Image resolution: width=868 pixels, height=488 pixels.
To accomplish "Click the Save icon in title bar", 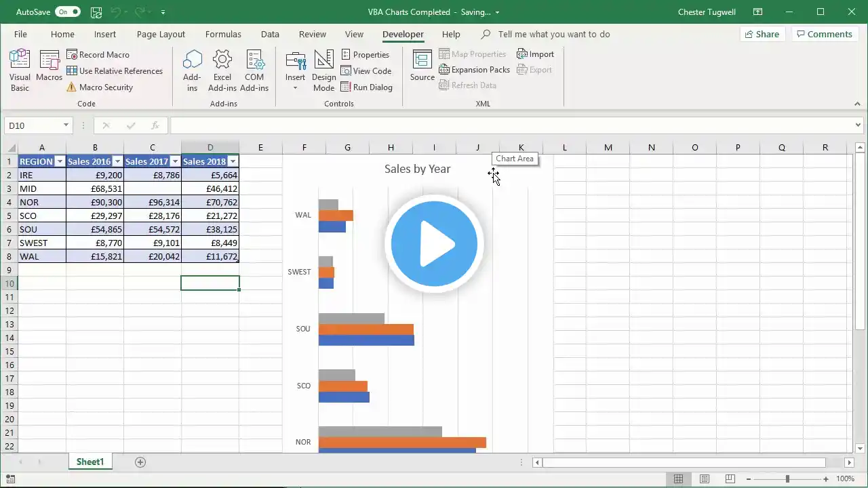I will [96, 12].
